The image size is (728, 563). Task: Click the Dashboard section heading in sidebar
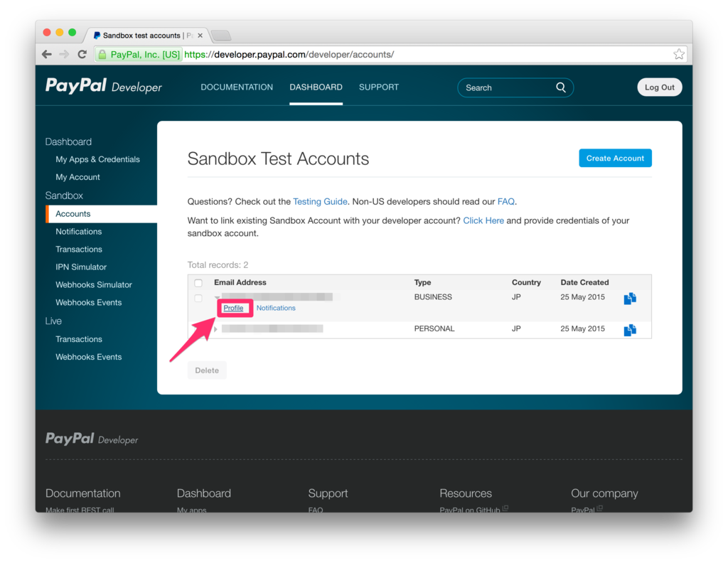point(68,141)
